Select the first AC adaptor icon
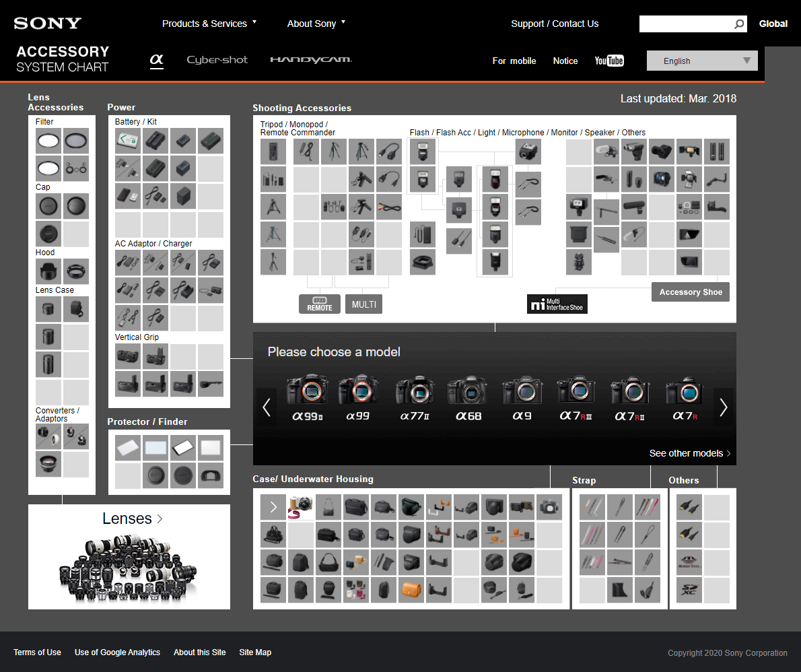 point(128,263)
